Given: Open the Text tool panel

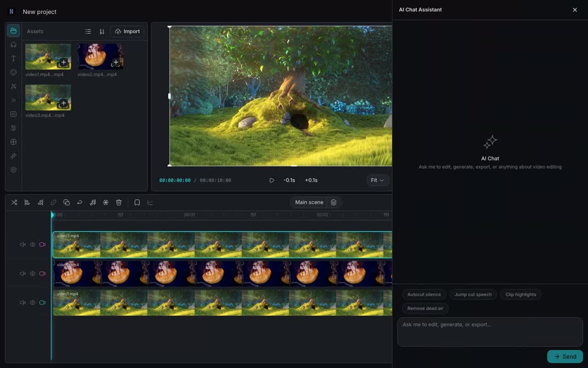Looking at the screenshot, I should tap(13, 58).
